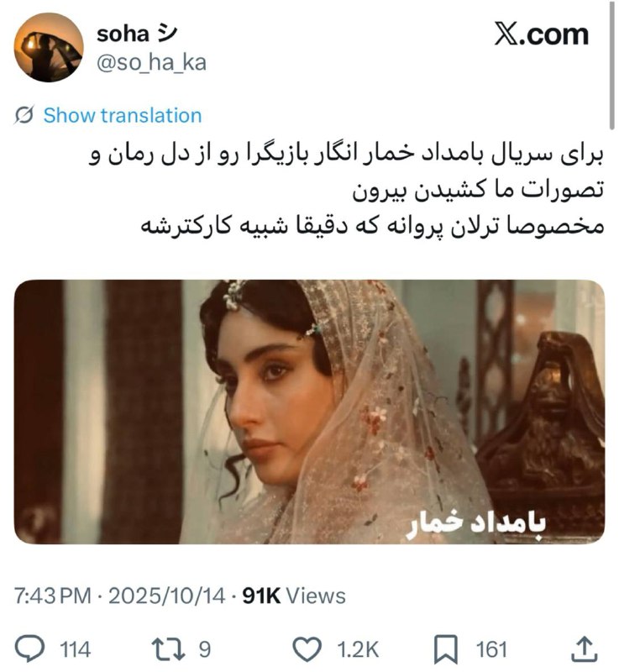Like the post with heart icon
619x672 pixels.
click(x=307, y=648)
